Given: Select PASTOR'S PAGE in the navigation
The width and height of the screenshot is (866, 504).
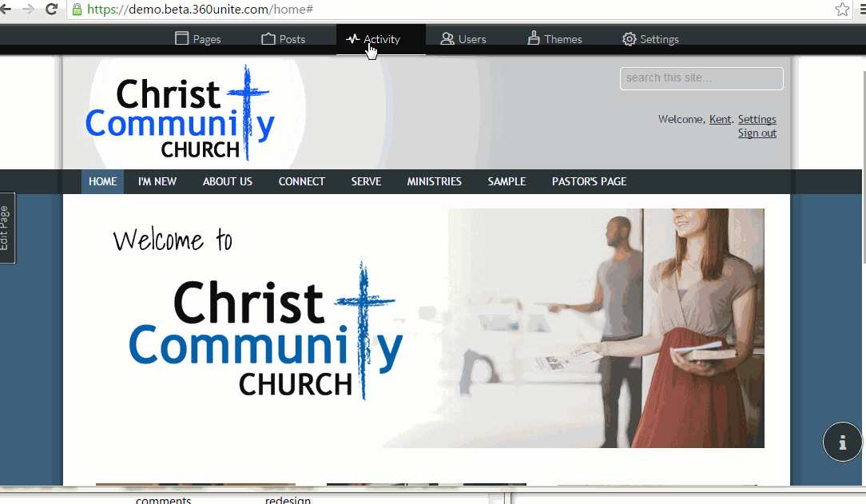Looking at the screenshot, I should pos(589,181).
